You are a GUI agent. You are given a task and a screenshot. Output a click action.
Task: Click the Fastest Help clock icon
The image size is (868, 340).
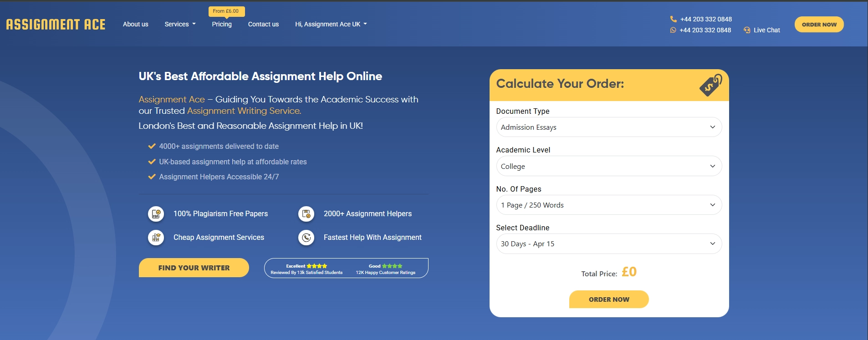[x=306, y=237]
